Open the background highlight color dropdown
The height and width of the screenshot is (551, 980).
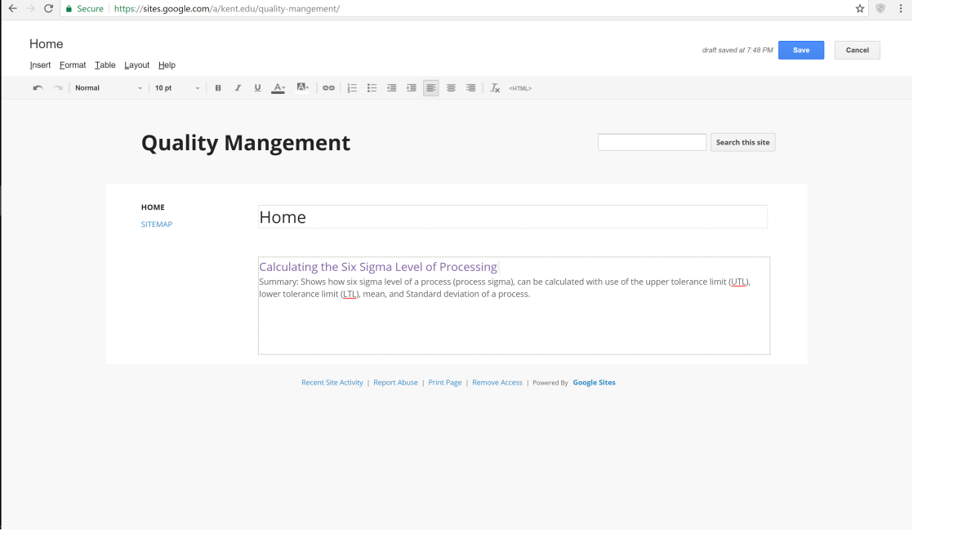tap(302, 88)
